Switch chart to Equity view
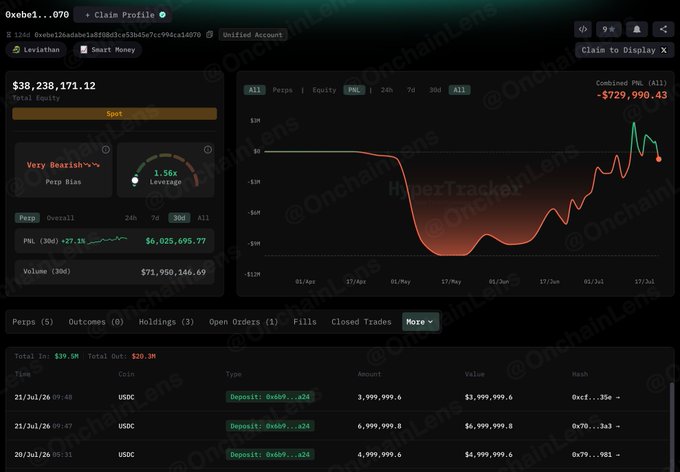The image size is (680, 472). click(324, 90)
